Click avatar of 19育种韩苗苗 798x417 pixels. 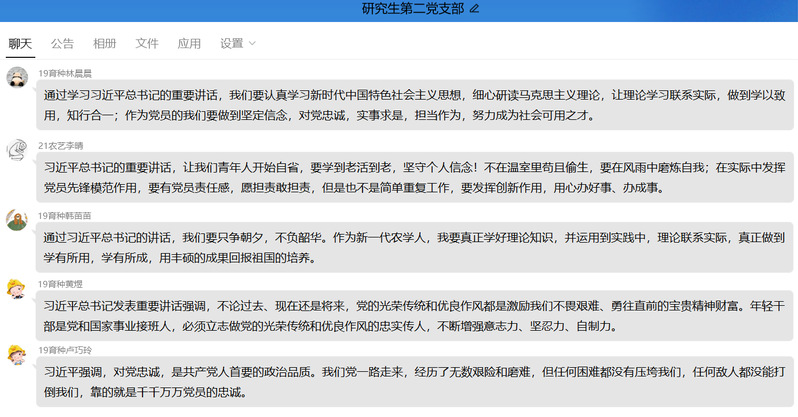17,220
